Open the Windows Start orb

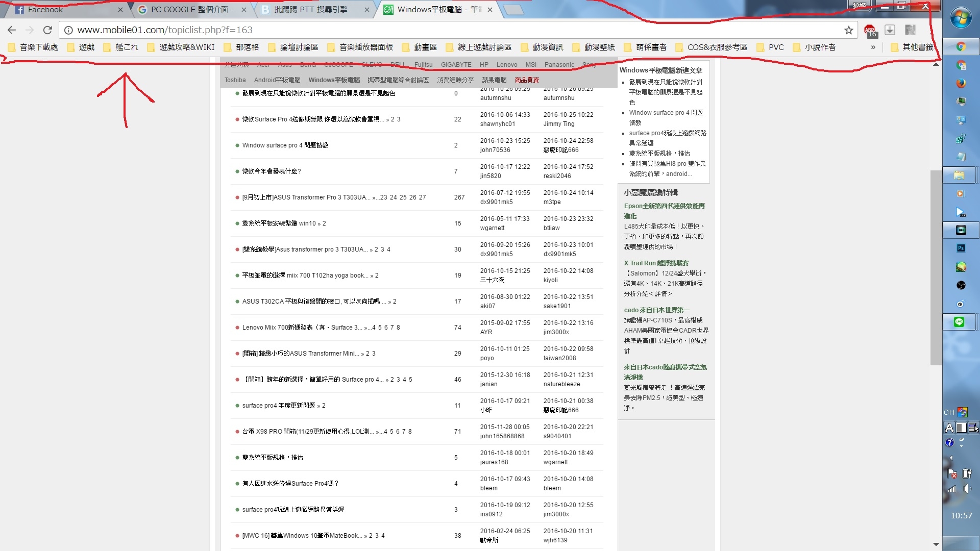tap(961, 19)
